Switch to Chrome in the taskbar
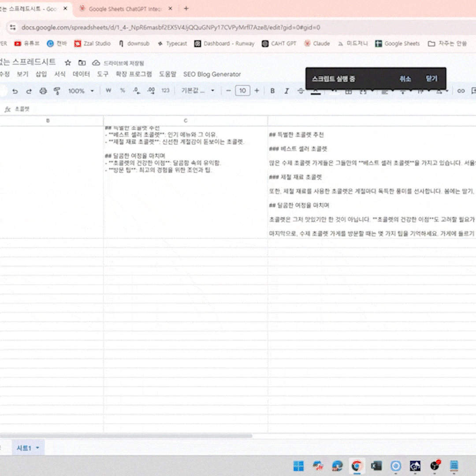Image resolution: width=476 pixels, height=476 pixels. point(357,465)
